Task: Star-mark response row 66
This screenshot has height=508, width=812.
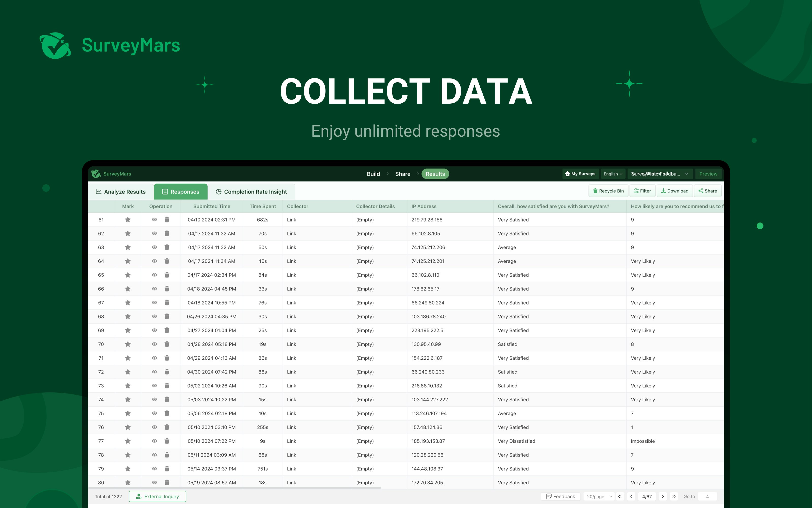Action: tap(128, 289)
